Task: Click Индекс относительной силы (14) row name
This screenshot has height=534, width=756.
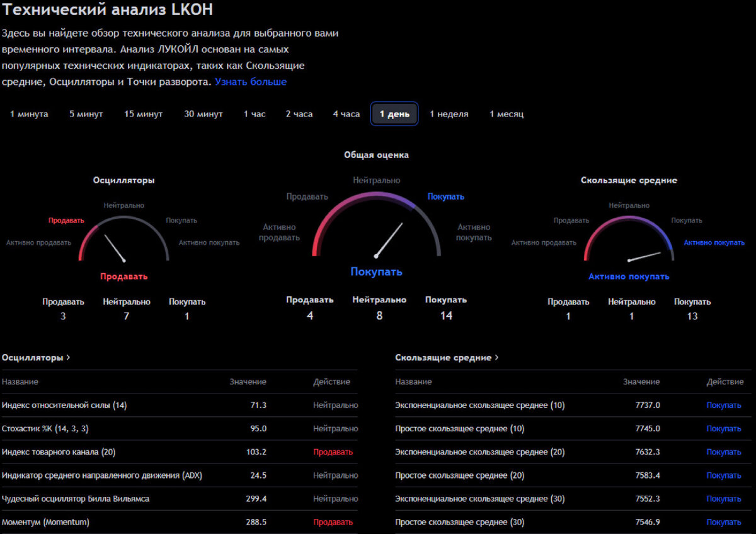Action: click(64, 405)
